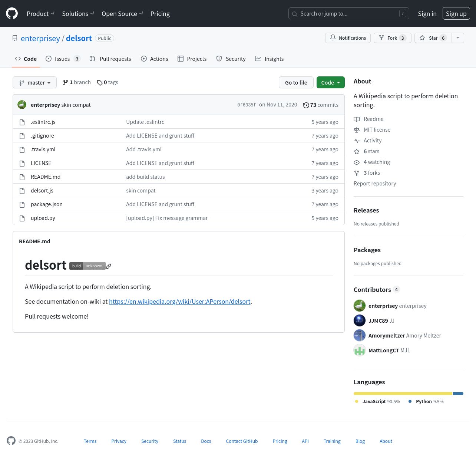The image size is (476, 464).
Task: Open the Pricing header link
Action: click(160, 14)
